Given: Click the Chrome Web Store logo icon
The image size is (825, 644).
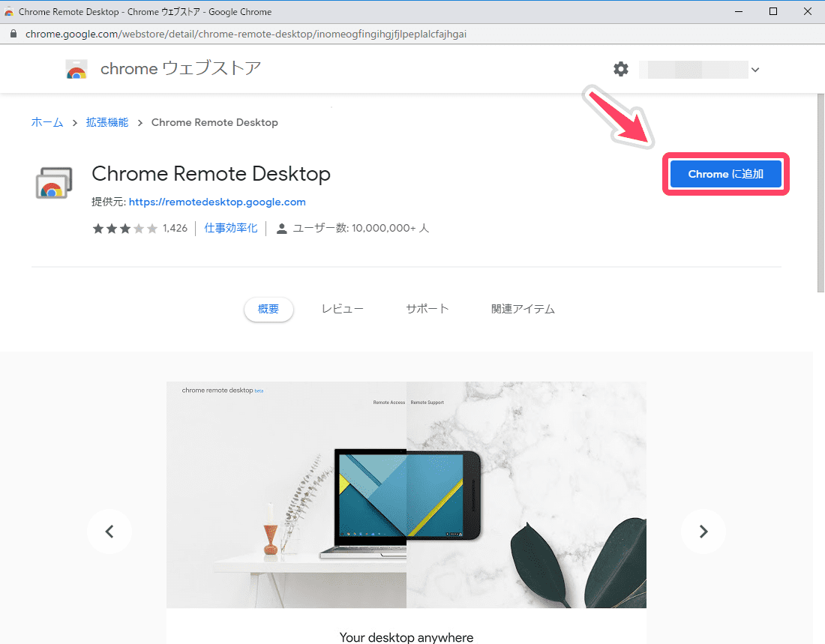Looking at the screenshot, I should 76,69.
